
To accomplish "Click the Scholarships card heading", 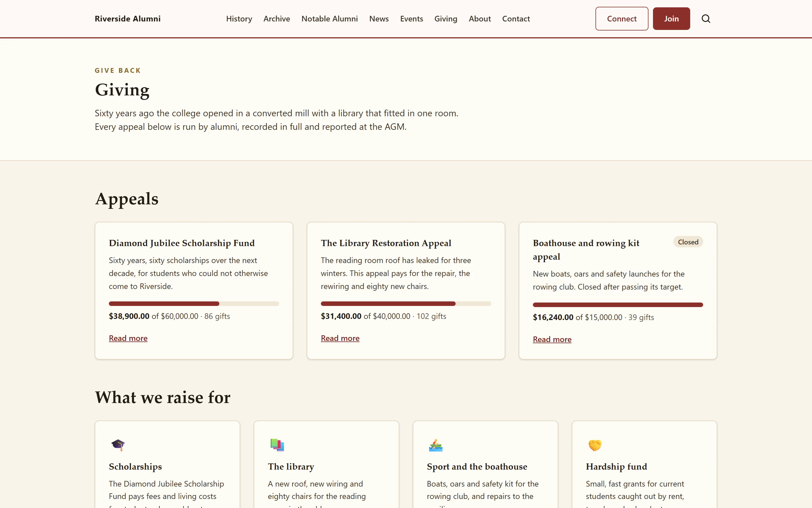I will click(135, 467).
